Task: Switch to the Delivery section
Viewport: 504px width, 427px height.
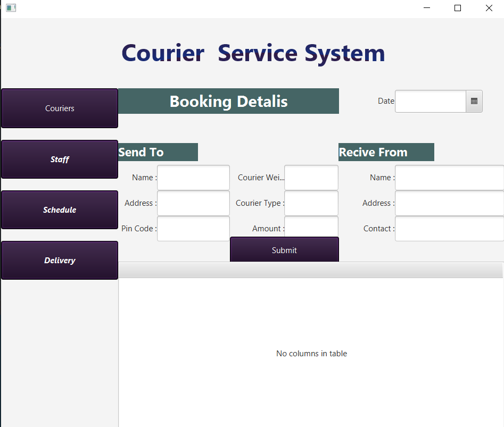Action: click(60, 261)
